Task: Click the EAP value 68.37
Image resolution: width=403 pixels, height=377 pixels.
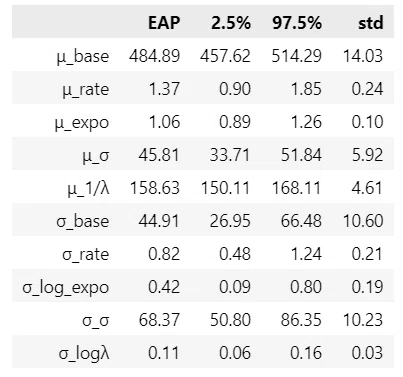Action: click(x=159, y=320)
